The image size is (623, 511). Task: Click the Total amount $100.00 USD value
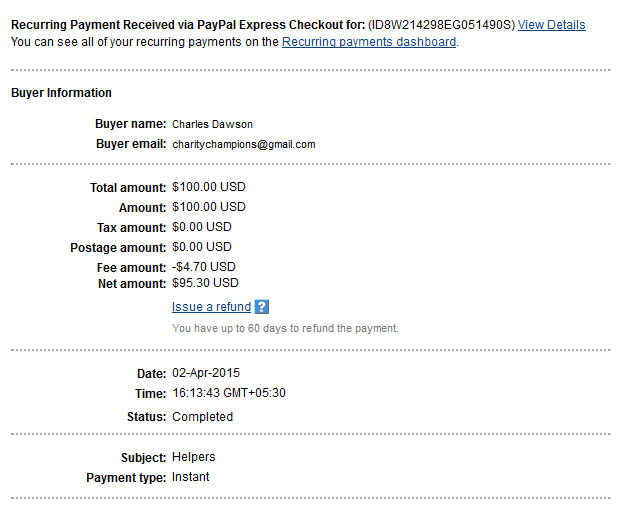(209, 187)
